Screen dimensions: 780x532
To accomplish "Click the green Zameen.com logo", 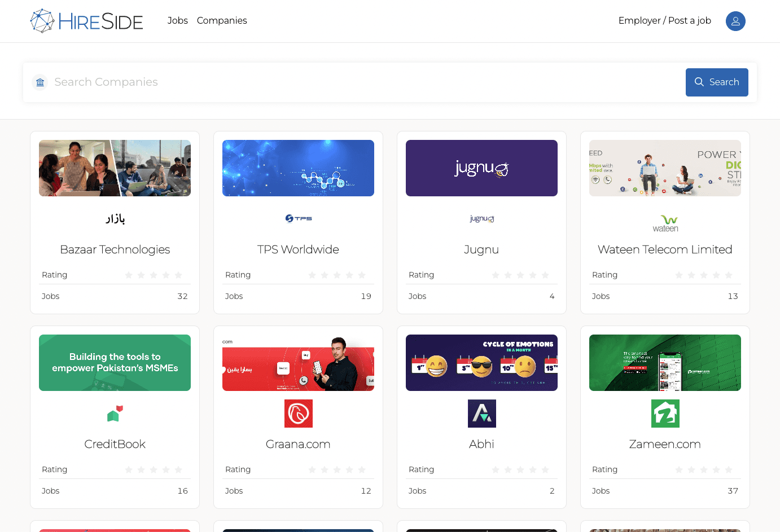I will pyautogui.click(x=665, y=414).
